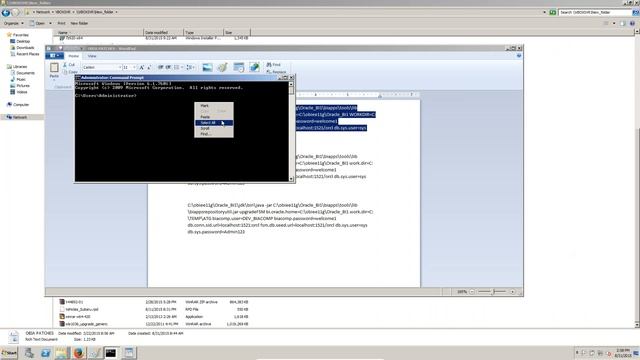The image size is (640, 360).
Task: Click the Size column header in Explorer
Action: (x=237, y=32)
